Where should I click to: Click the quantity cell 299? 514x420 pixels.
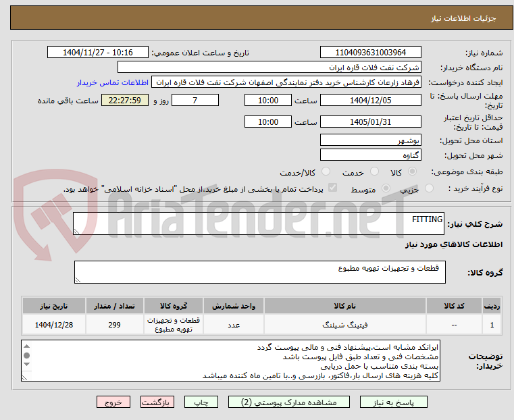click(x=114, y=325)
